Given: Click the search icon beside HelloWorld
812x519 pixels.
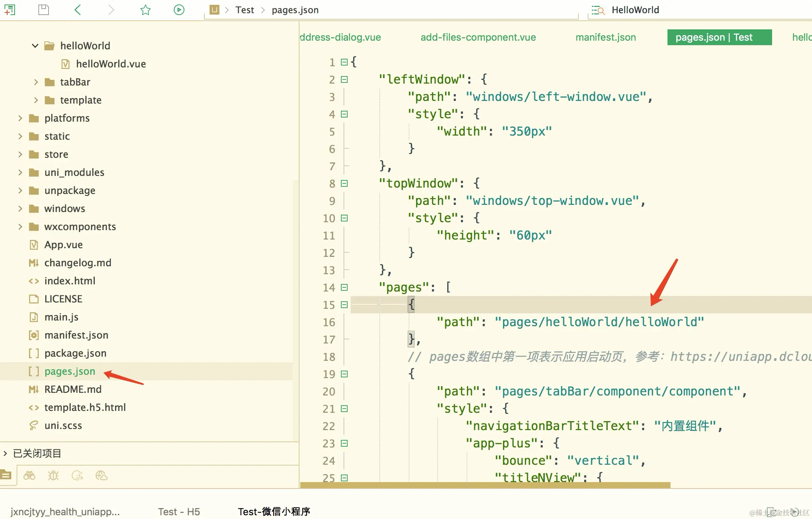Looking at the screenshot, I should coord(598,10).
